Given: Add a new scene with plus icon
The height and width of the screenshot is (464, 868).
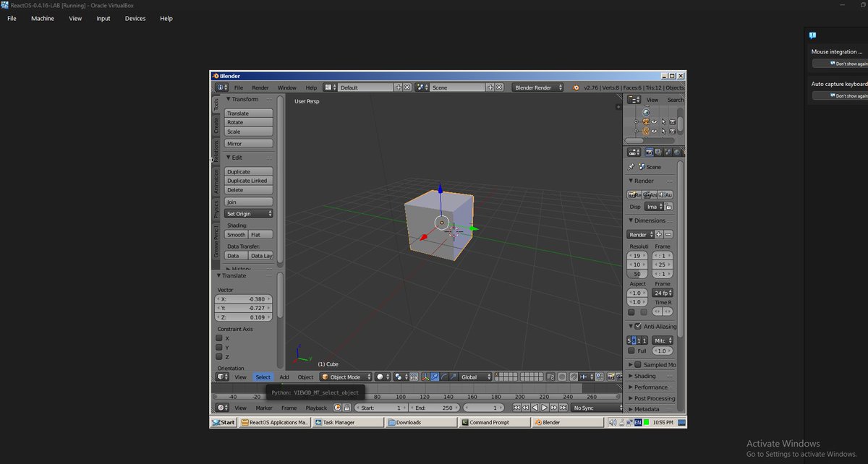Looking at the screenshot, I should [x=490, y=87].
